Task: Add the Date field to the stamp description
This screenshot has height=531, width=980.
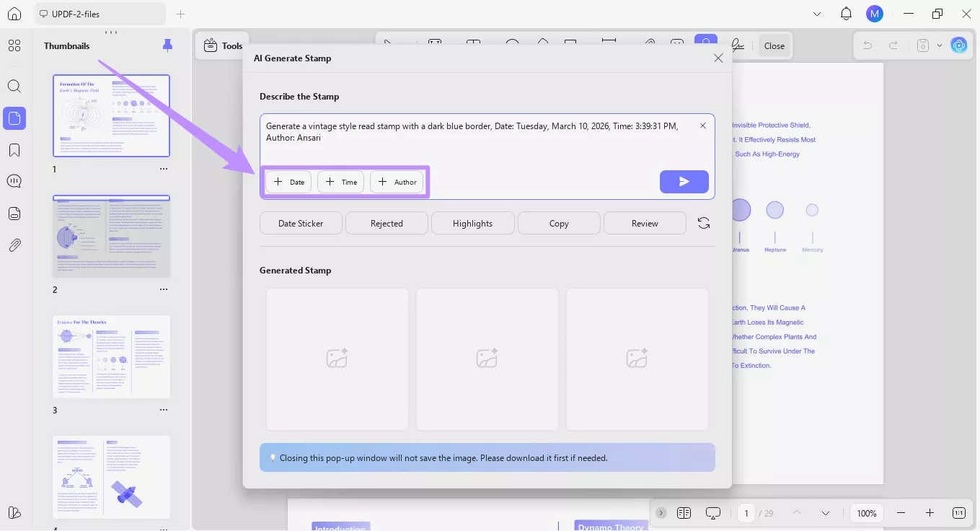Action: [x=288, y=182]
